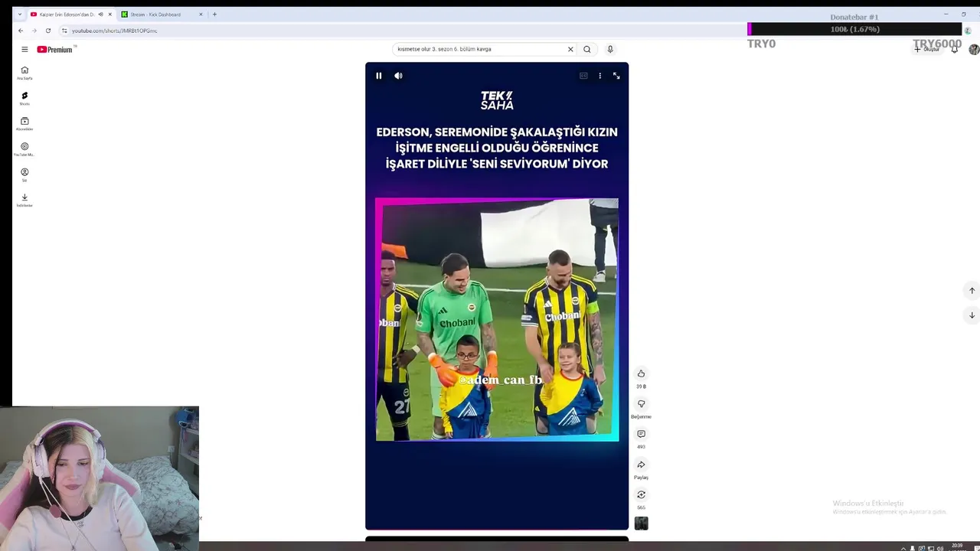Open the Short's three-dot more menu
Viewport: 980px width, 551px height.
click(x=599, y=76)
